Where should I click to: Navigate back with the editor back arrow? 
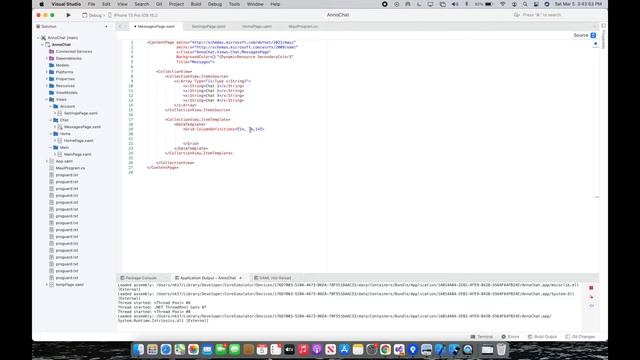point(120,27)
